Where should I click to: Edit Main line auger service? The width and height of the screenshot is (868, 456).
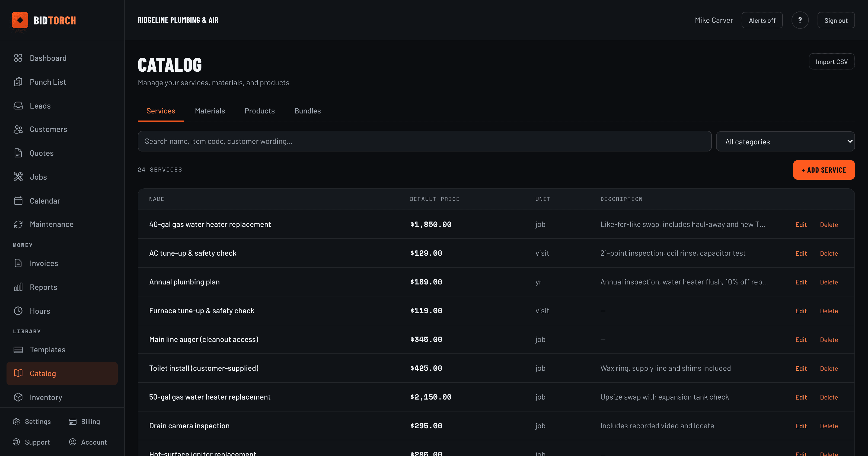(x=801, y=340)
